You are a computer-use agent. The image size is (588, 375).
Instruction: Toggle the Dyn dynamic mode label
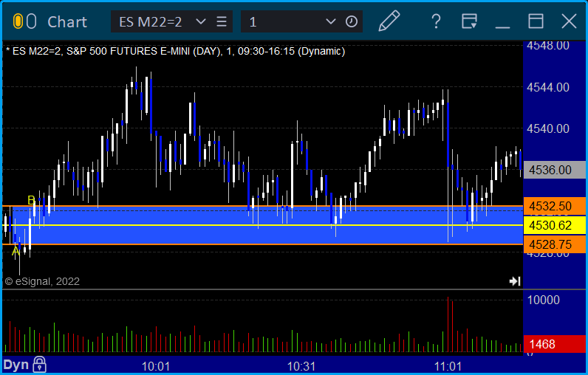tap(16, 365)
